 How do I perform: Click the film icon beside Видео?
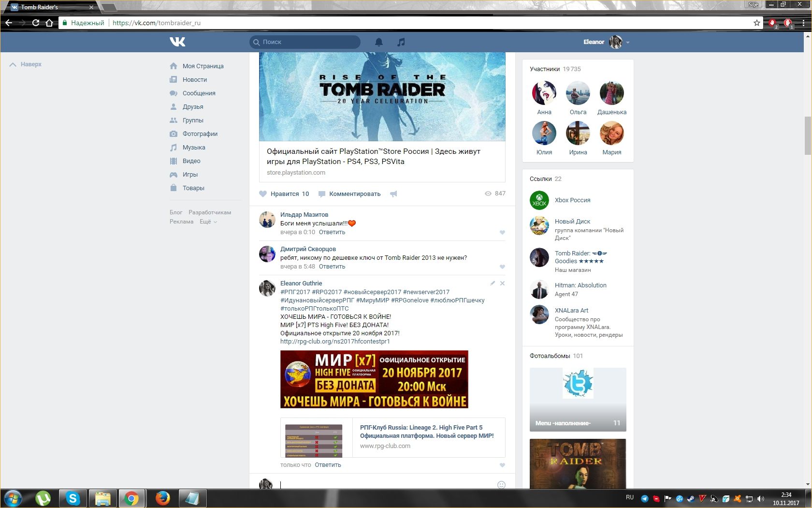tap(174, 161)
